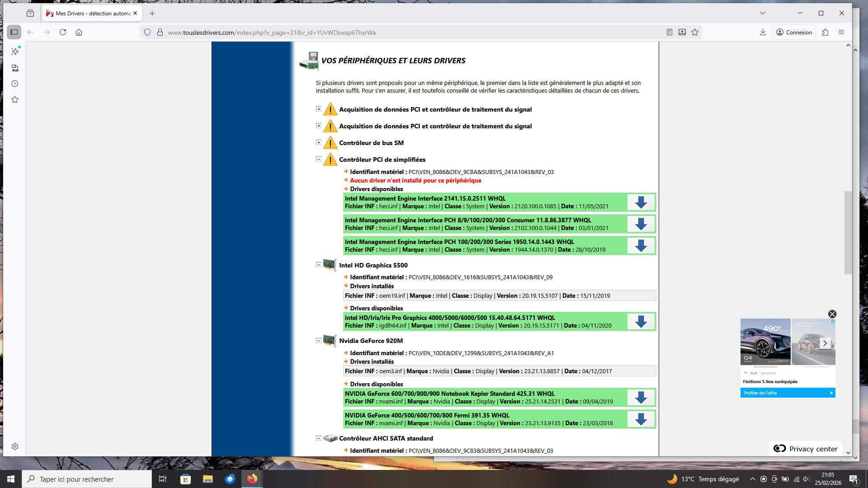Expand the Contrôleur de bus SM entry

tap(319, 142)
